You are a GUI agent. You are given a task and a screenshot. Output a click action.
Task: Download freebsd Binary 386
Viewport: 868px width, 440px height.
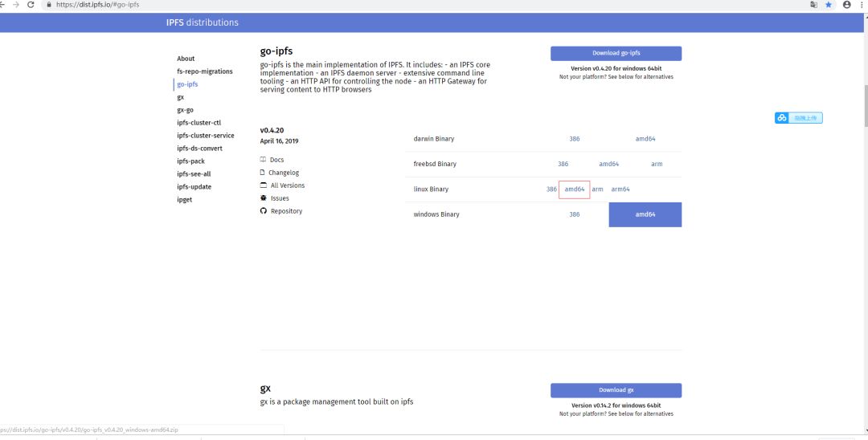pos(563,164)
